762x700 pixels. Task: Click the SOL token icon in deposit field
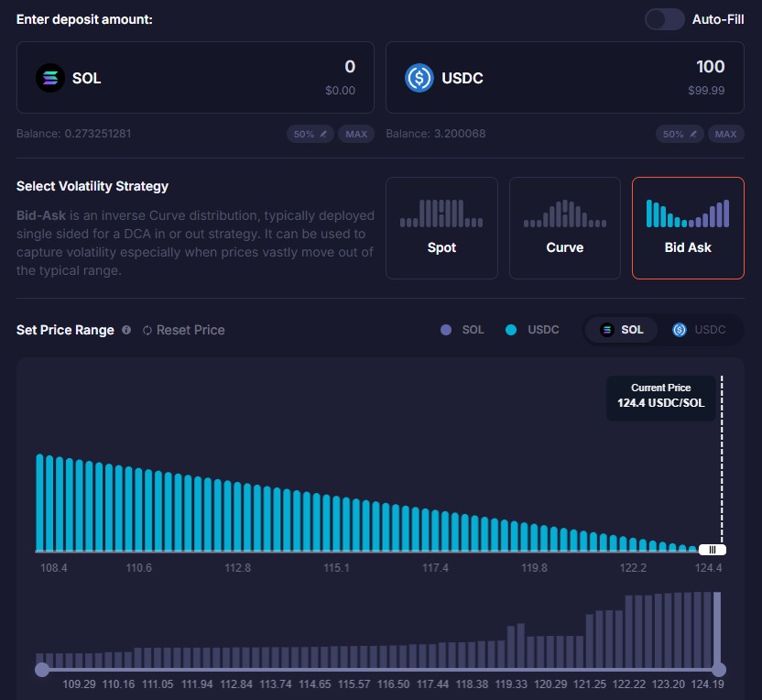pos(50,78)
